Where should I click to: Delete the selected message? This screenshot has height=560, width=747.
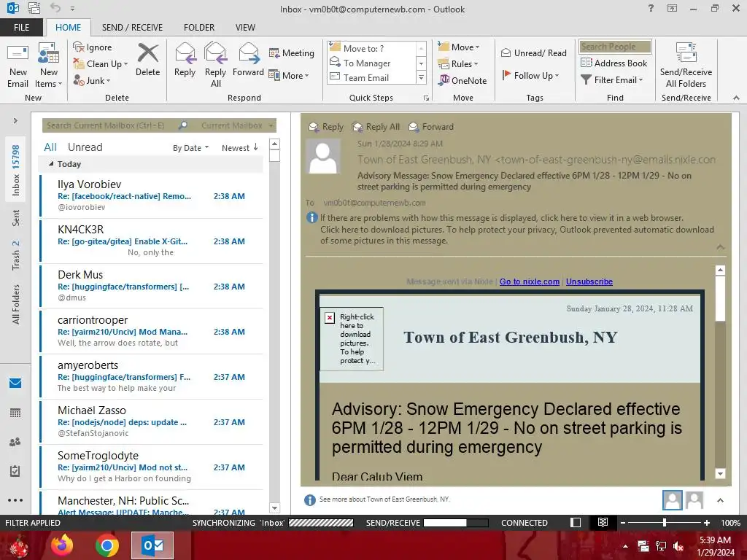click(147, 60)
